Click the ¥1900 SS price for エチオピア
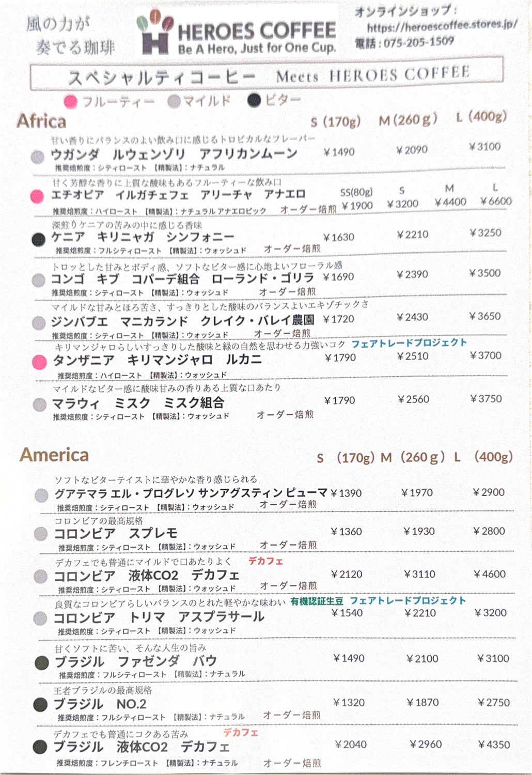This screenshot has height=775, width=532. point(357,206)
